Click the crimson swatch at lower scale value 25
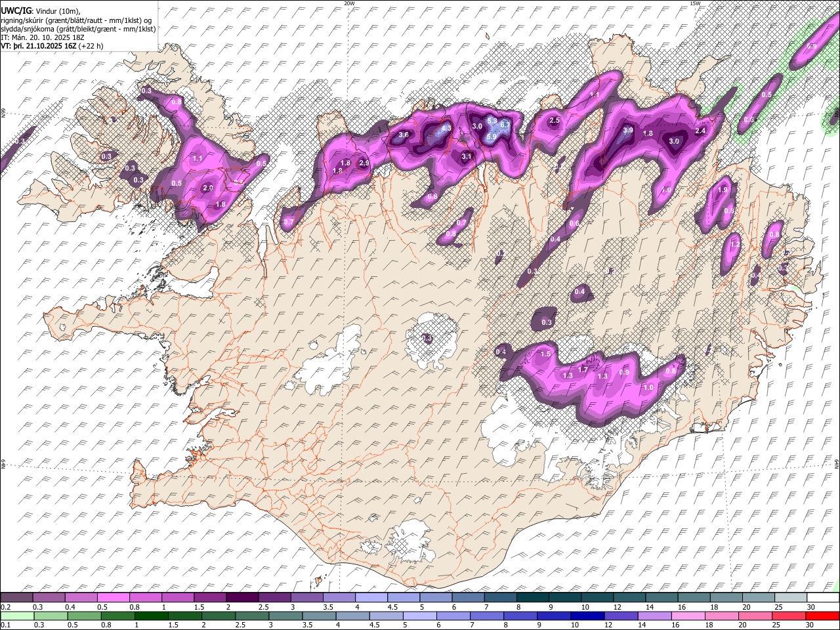This screenshot has width=840, height=630. [789, 616]
